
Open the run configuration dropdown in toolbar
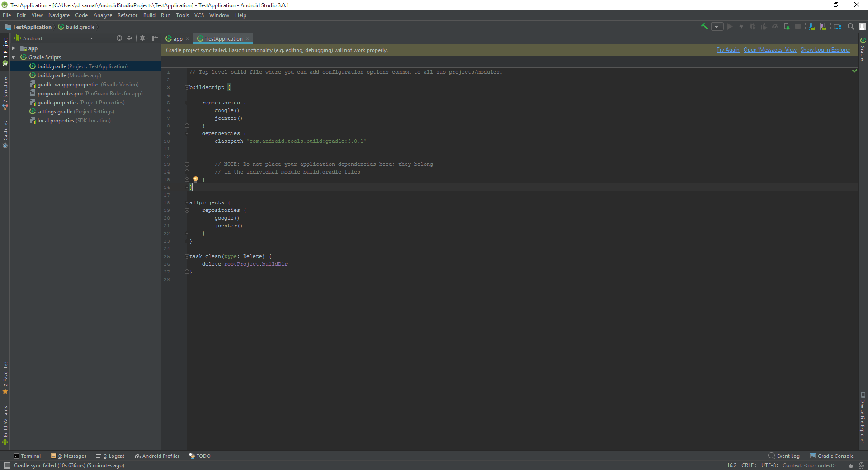point(717,27)
